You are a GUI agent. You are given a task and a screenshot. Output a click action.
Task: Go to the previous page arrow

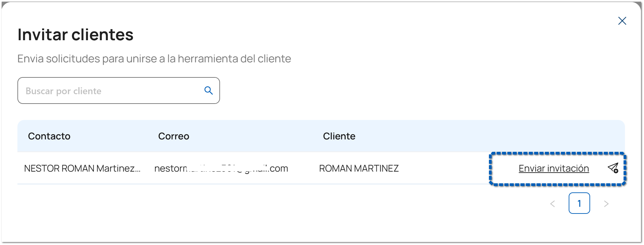pyautogui.click(x=553, y=203)
